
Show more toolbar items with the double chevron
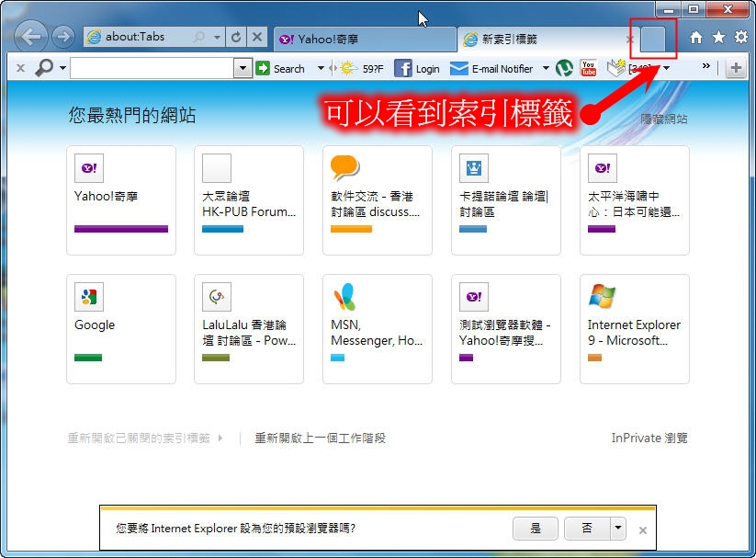(705, 65)
